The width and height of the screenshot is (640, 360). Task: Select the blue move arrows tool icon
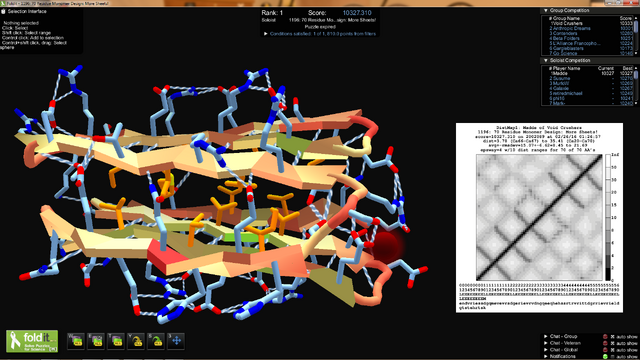click(x=176, y=341)
